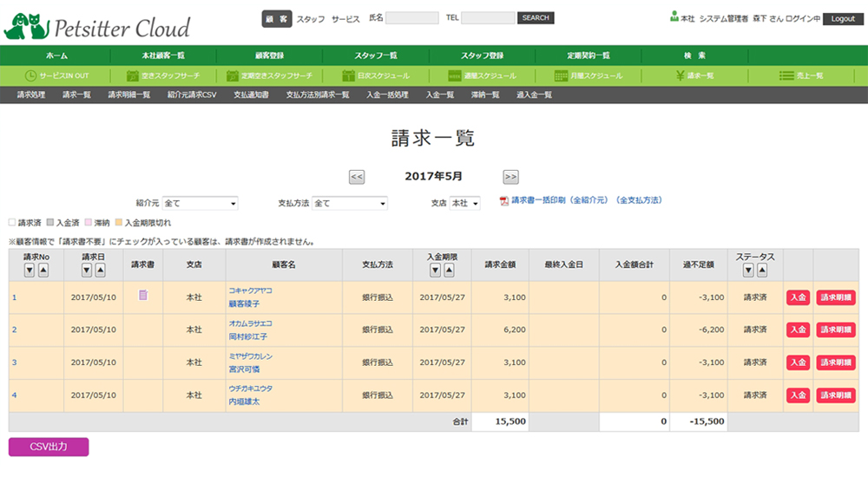Select the スタッフ search mode
Screen dimensions: 868x503
311,19
